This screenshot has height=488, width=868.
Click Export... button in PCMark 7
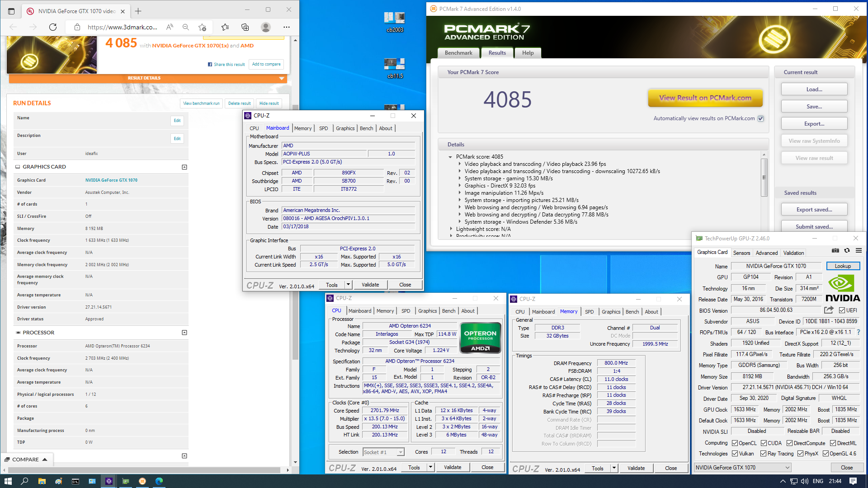point(814,124)
